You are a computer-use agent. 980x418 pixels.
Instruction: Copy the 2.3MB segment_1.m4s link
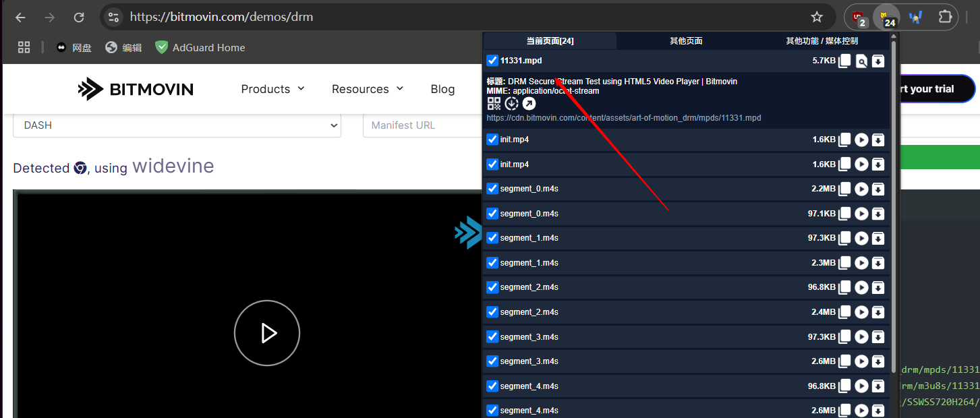click(844, 263)
